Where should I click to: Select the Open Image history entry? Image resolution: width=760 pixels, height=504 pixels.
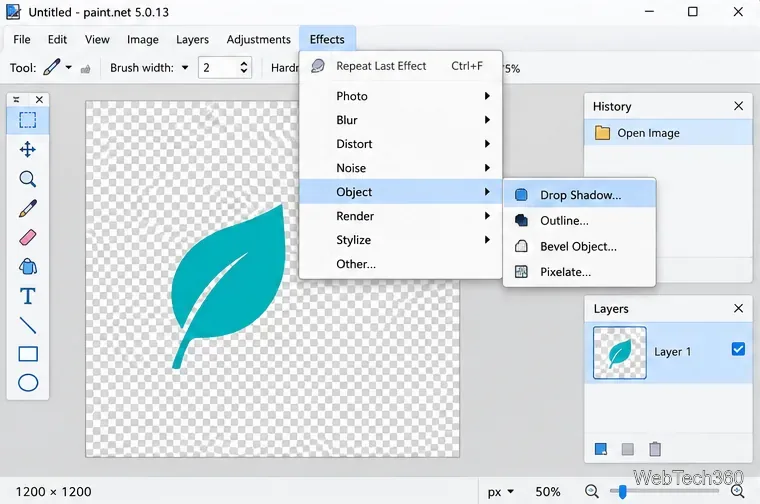668,133
